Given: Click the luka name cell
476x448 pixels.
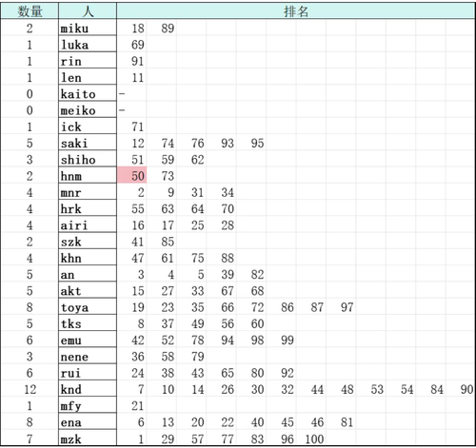Looking at the screenshot, I should [88, 45].
